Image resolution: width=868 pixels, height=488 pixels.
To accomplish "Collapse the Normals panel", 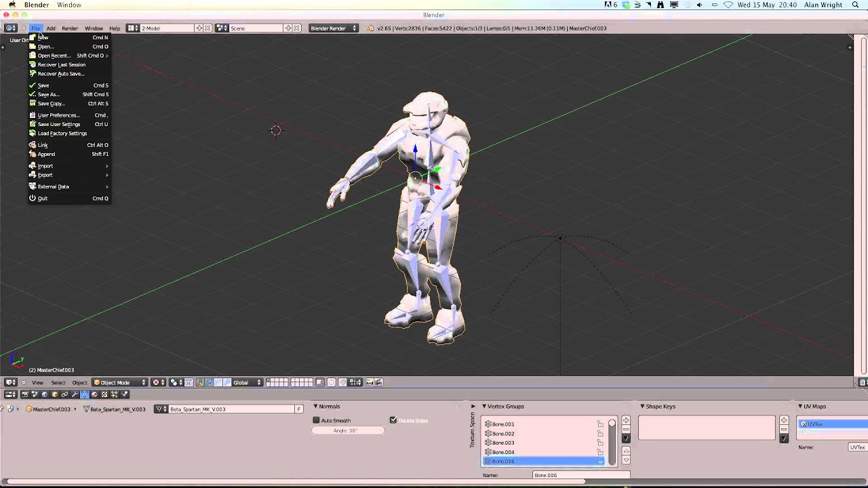I will (x=315, y=407).
